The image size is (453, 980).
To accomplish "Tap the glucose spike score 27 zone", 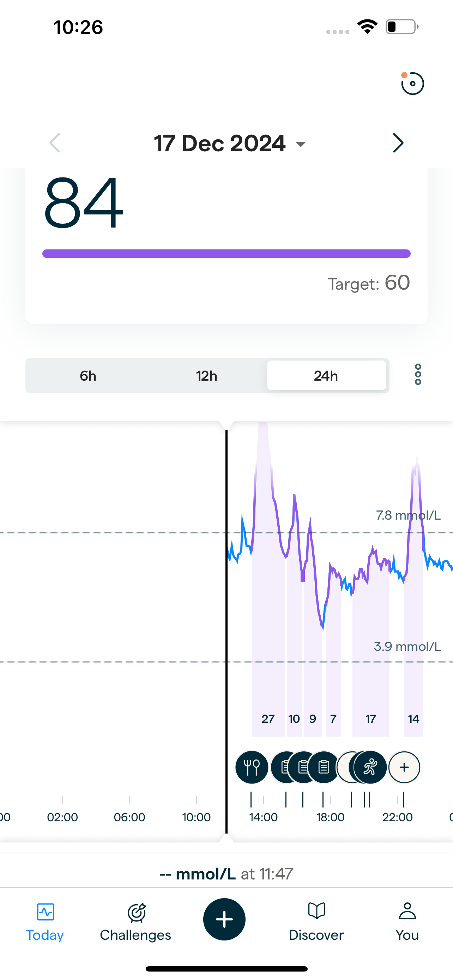I will [x=268, y=719].
